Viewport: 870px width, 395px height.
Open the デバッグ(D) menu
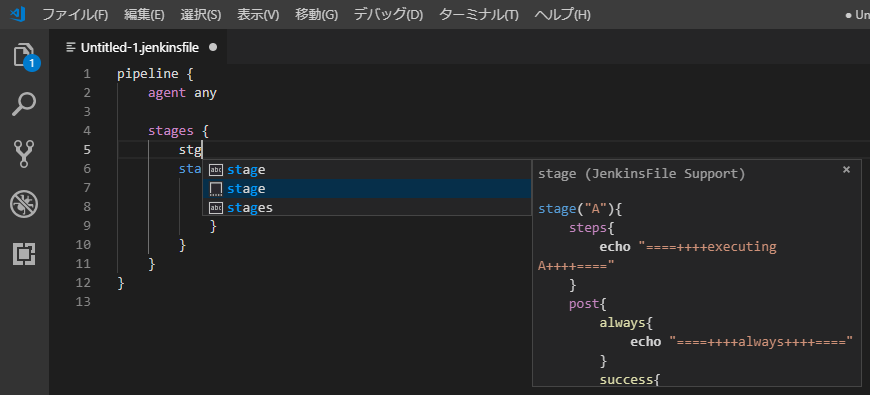(x=388, y=15)
